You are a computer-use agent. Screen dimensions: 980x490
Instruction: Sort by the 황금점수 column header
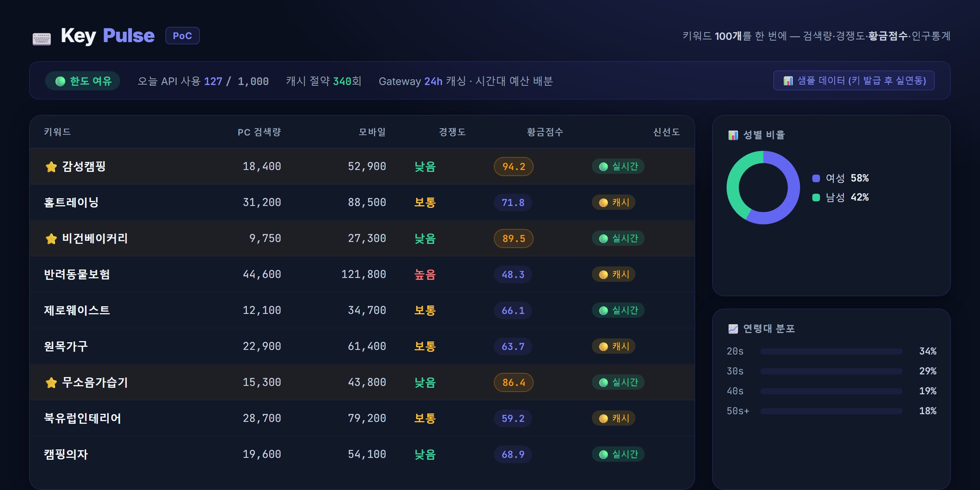point(545,132)
